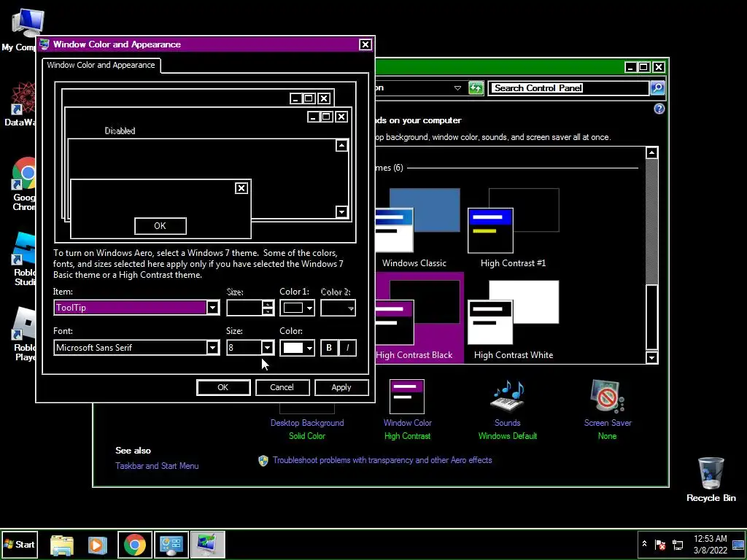Image resolution: width=747 pixels, height=560 pixels.
Task: Open the Roblox Player desktop shortcut
Action: (23, 334)
